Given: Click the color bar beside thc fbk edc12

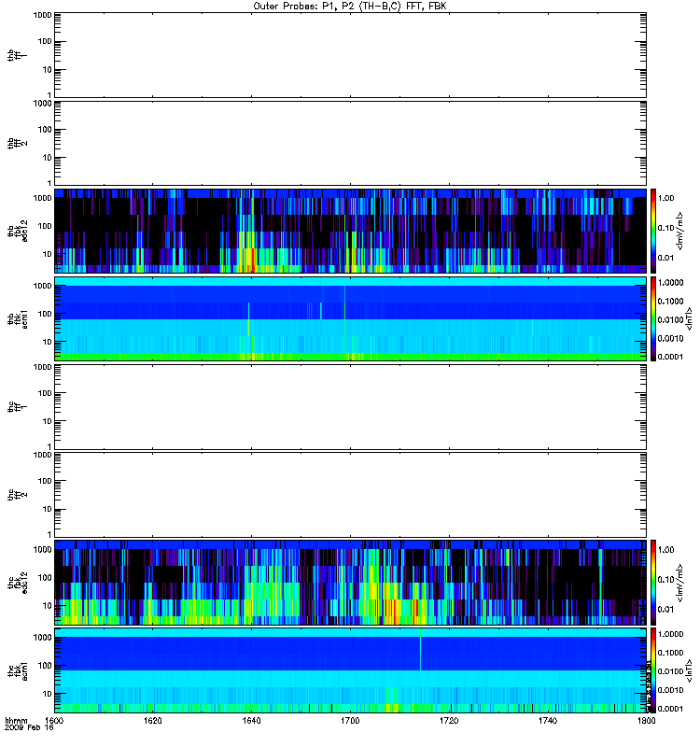Looking at the screenshot, I should point(653,583).
